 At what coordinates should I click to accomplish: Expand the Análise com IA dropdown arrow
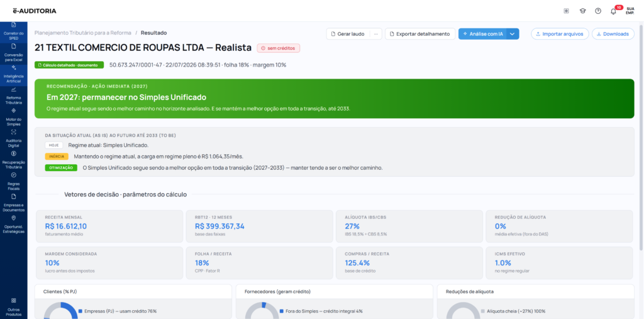click(x=513, y=34)
